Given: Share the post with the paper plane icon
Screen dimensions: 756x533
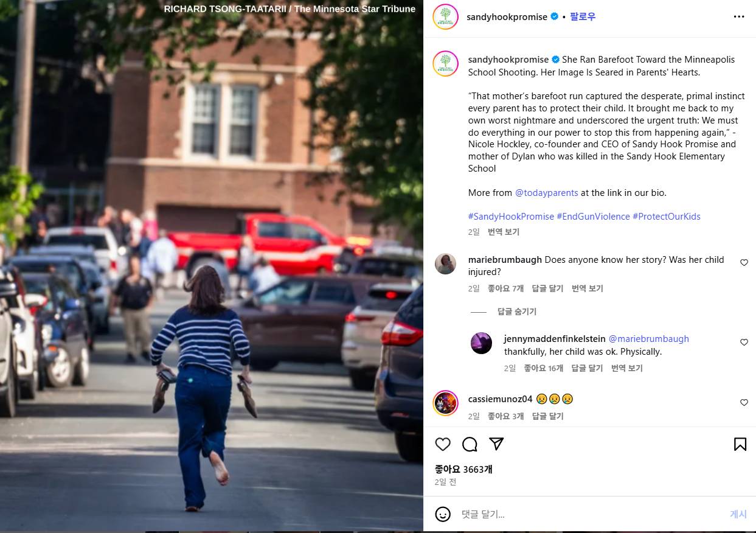Looking at the screenshot, I should coord(496,444).
